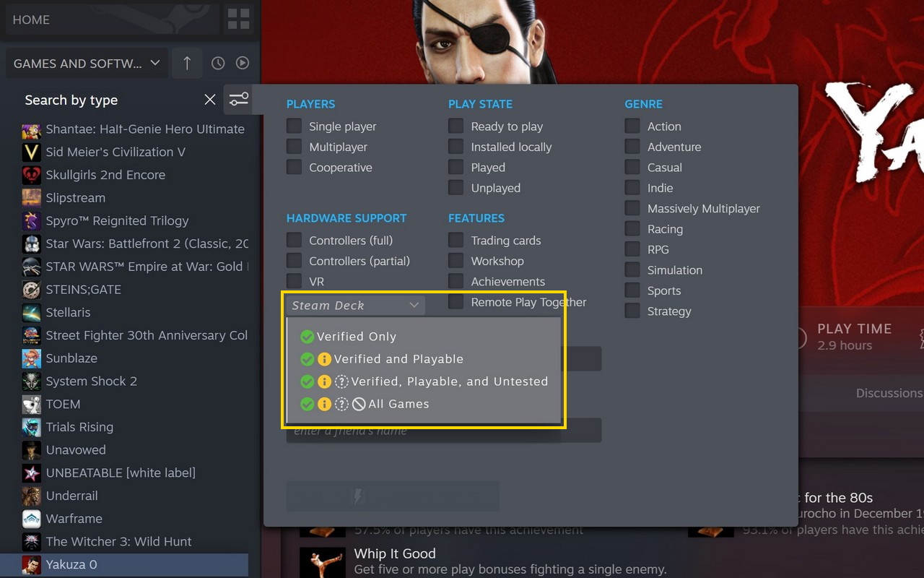Toggle the Played checkbox
The width and height of the screenshot is (924, 578).
(456, 167)
